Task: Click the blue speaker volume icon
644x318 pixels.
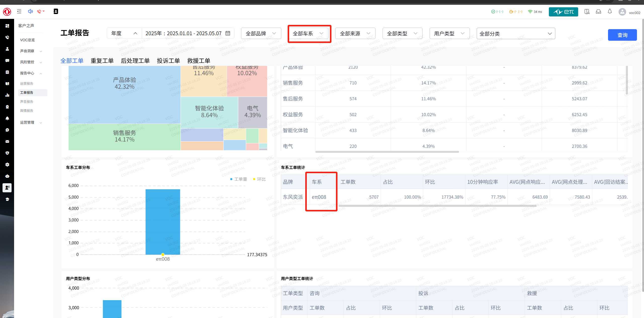Action: click(30, 11)
